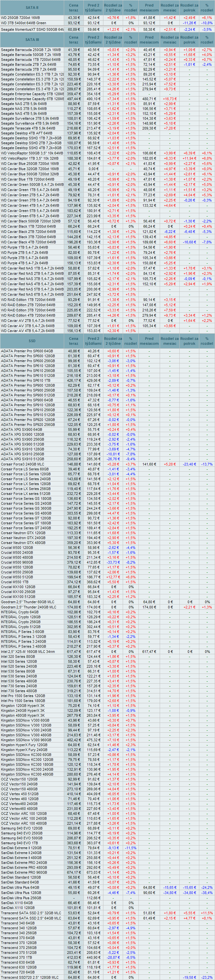Select the -16,68 € value in Caviar Black 4TB row
The width and height of the screenshot is (215, 980).
point(189,242)
